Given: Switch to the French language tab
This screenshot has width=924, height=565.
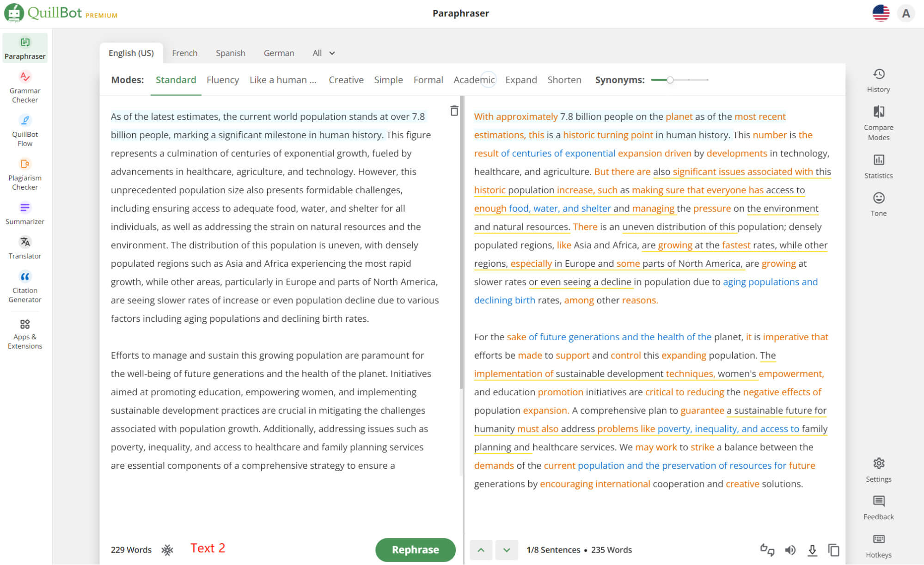Looking at the screenshot, I should 184,53.
